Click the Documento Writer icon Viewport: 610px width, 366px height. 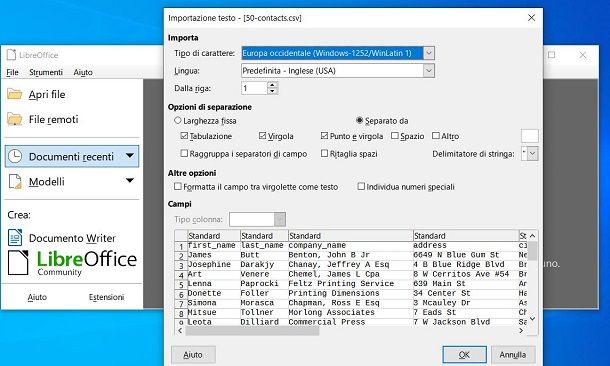click(15, 238)
